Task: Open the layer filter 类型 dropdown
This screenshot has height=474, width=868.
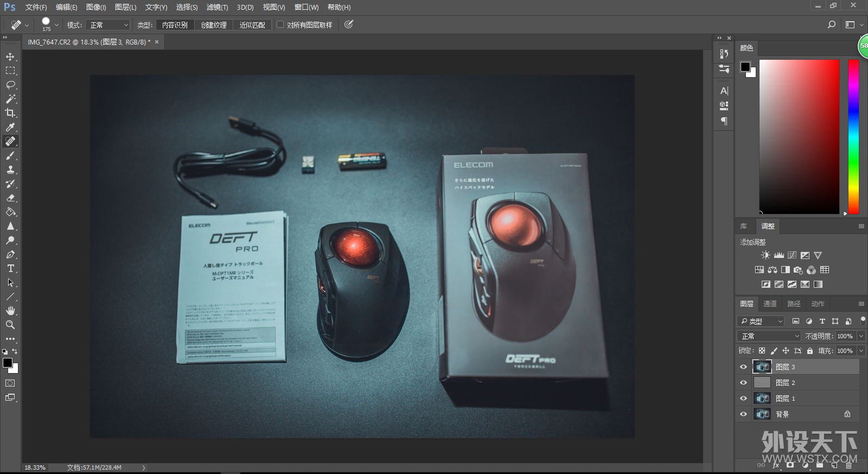Action: 761,321
